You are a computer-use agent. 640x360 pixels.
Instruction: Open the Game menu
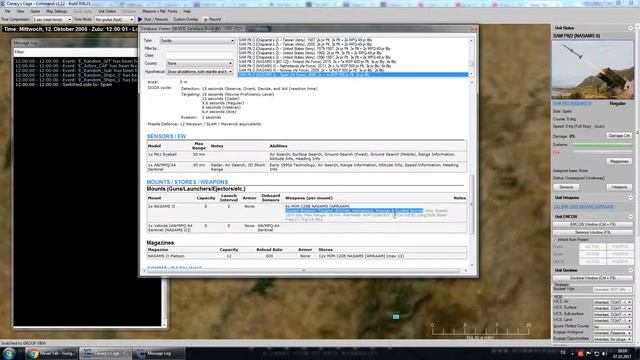tap(35, 11)
